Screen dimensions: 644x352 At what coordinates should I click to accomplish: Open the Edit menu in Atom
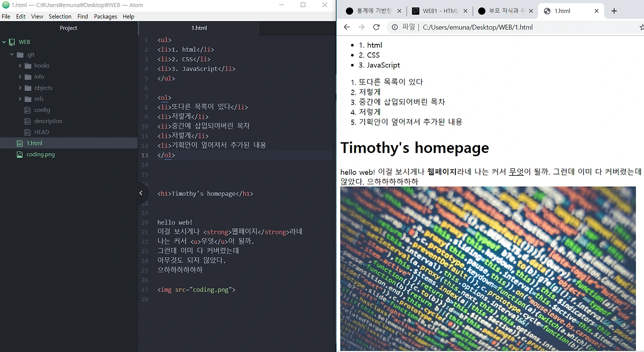[21, 17]
